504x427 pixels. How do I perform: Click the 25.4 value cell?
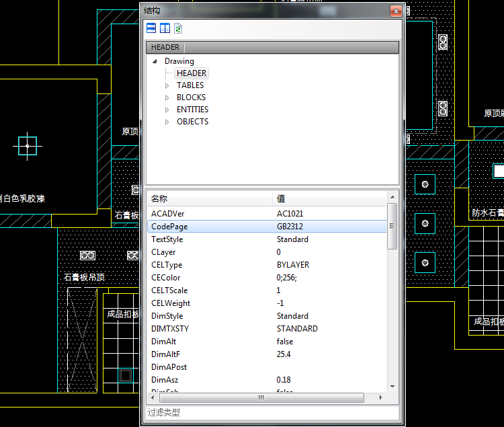pyautogui.click(x=284, y=354)
